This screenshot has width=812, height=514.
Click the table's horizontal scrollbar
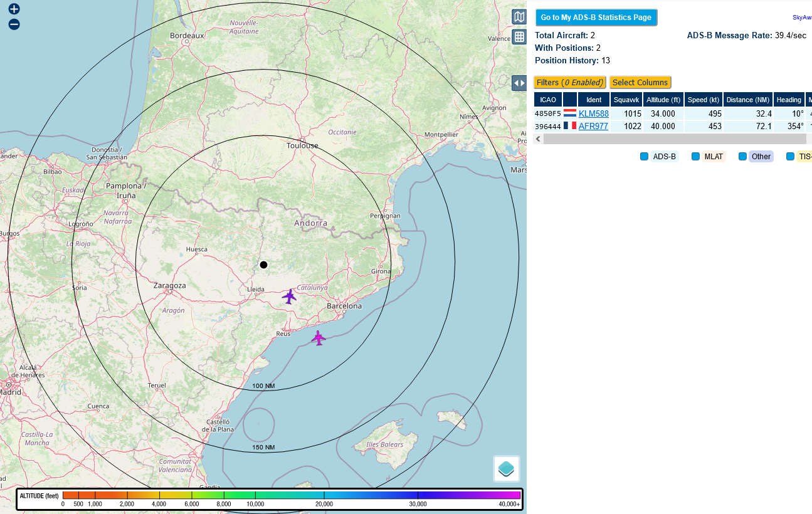point(674,139)
